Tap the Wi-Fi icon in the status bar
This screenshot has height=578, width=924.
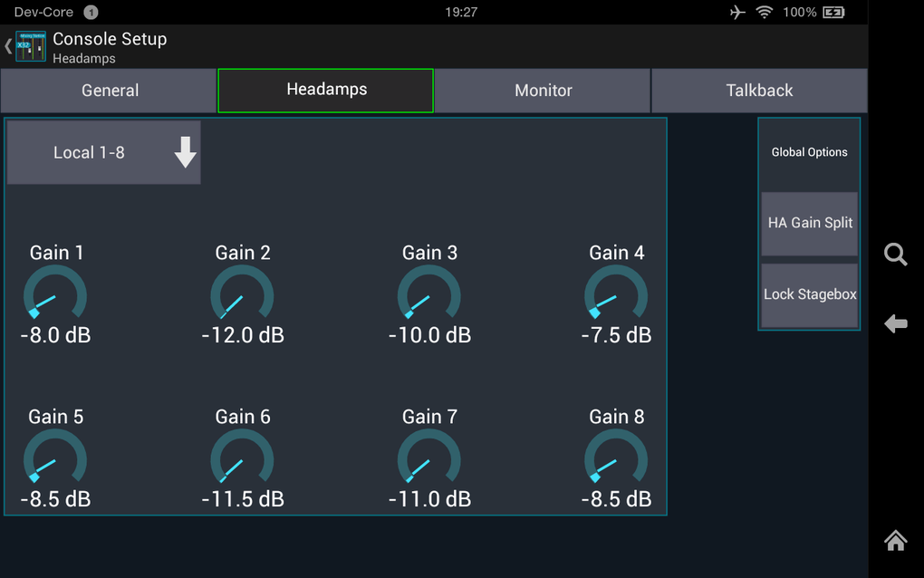click(766, 12)
